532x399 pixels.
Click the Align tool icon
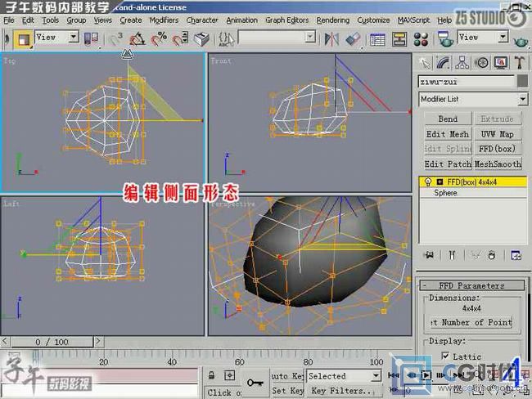pyautogui.click(x=353, y=39)
